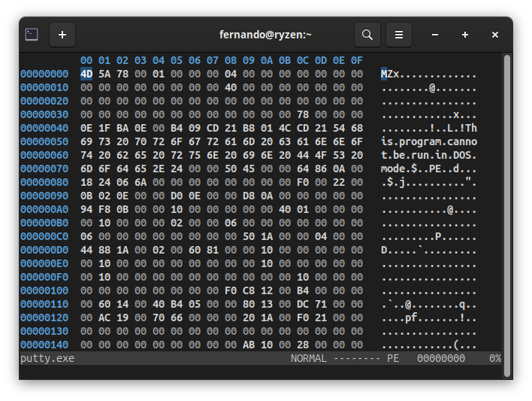This screenshot has width=532, height=401.
Task: Open the terminal search tool
Action: tap(367, 35)
